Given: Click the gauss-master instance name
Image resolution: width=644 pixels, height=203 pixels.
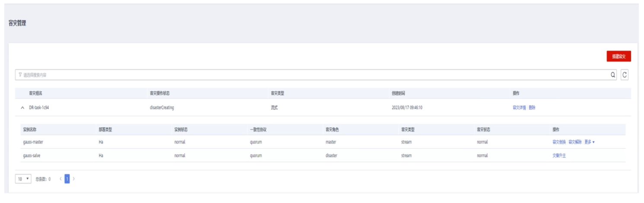Looking at the screenshot, I should [x=33, y=142].
